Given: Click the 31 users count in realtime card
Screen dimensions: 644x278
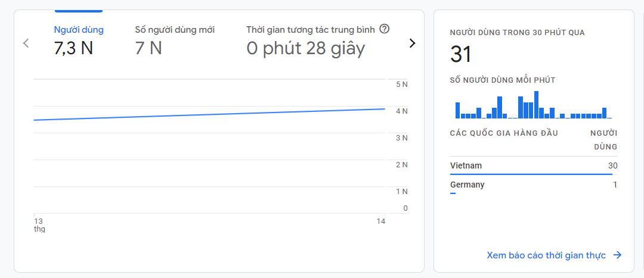Looking at the screenshot, I should 461,55.
